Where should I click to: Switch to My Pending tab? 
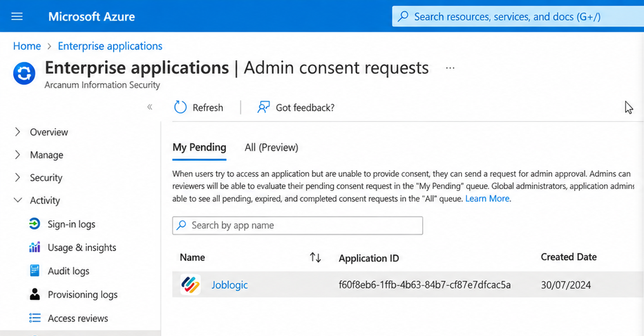[x=199, y=147]
